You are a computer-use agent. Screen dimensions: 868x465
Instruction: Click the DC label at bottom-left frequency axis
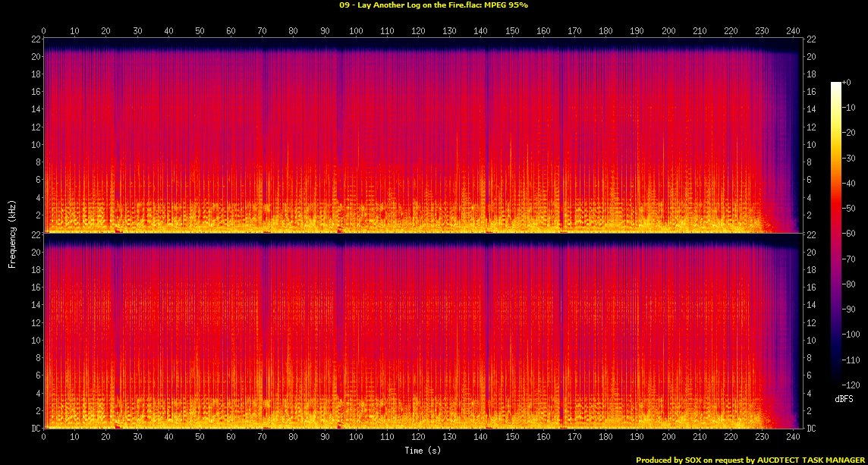pos(34,429)
